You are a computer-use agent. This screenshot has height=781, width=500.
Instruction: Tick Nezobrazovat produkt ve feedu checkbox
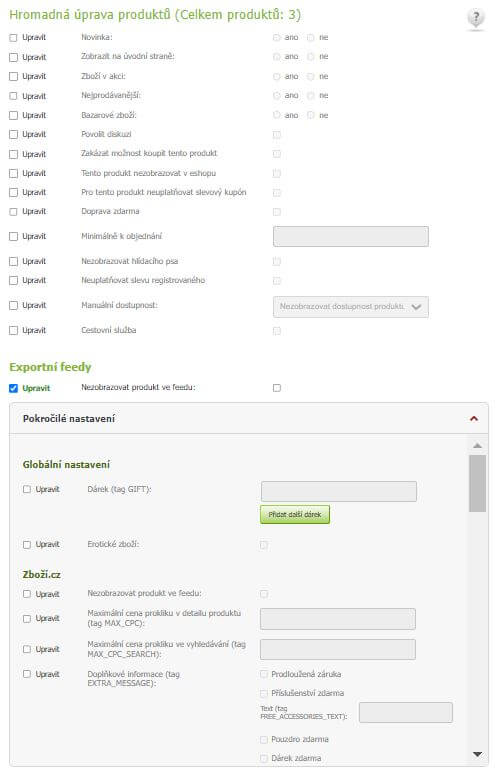coord(277,388)
